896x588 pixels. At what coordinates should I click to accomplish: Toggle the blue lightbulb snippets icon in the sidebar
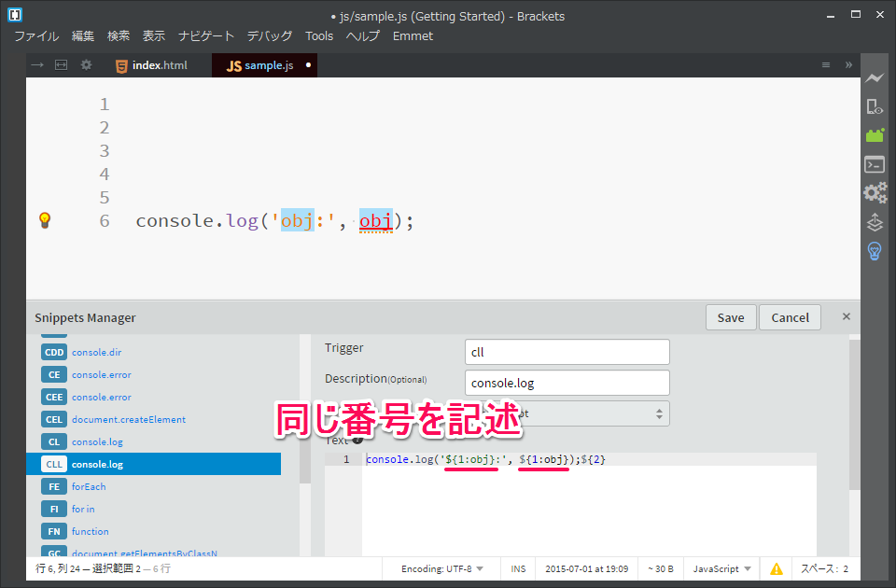tap(875, 251)
